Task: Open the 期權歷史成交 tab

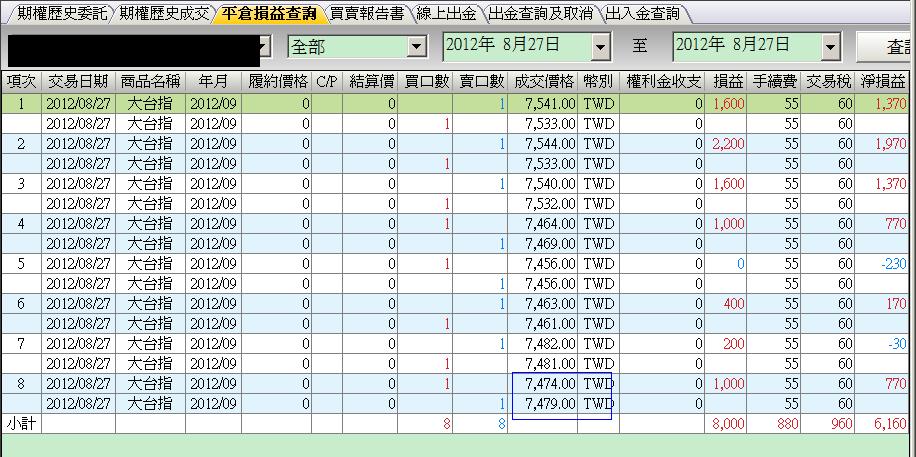Action: (x=163, y=13)
